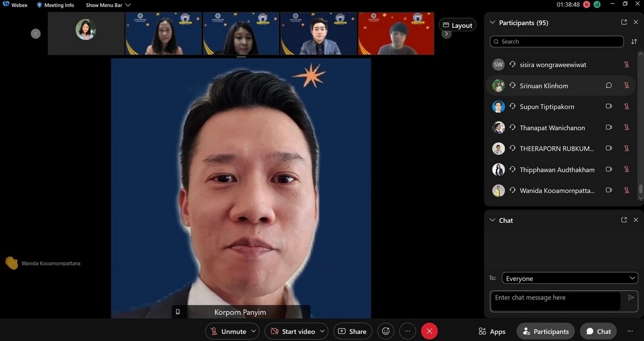
Task: Click the Layout button
Action: pyautogui.click(x=457, y=25)
